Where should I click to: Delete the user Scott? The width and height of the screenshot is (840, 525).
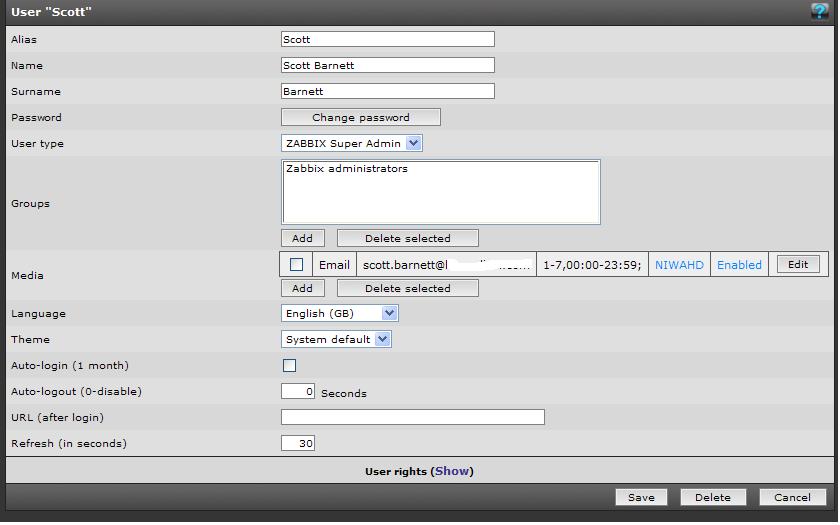tap(713, 498)
